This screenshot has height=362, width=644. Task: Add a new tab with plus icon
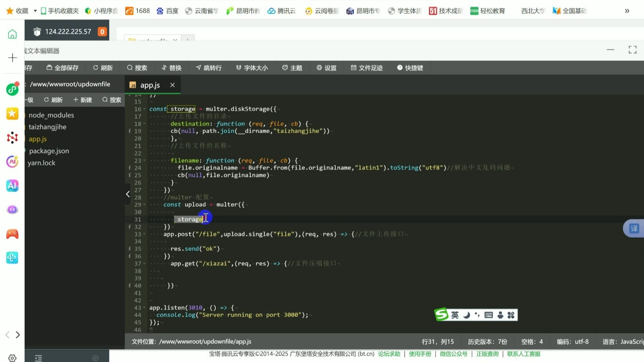pyautogui.click(x=12, y=58)
